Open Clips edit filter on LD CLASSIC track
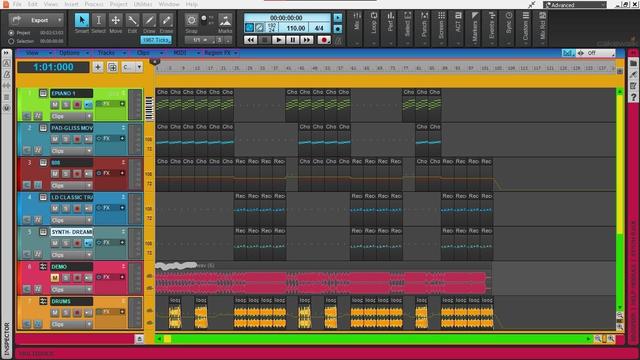 71,220
